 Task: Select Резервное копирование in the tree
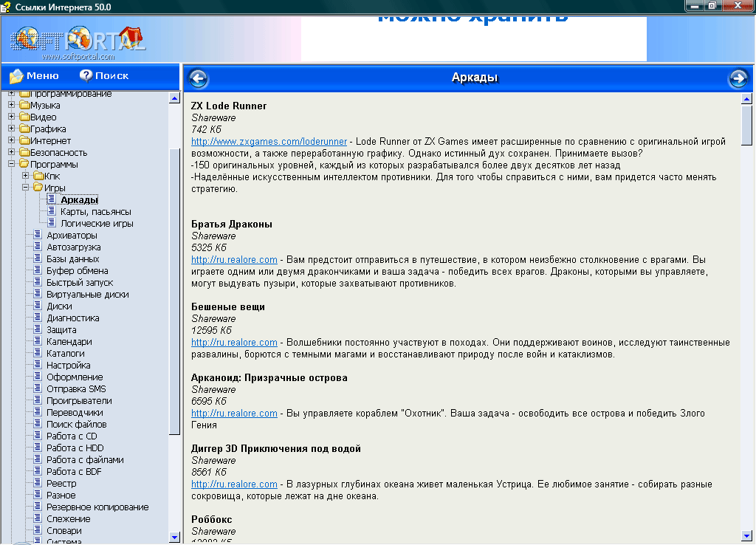coord(97,507)
